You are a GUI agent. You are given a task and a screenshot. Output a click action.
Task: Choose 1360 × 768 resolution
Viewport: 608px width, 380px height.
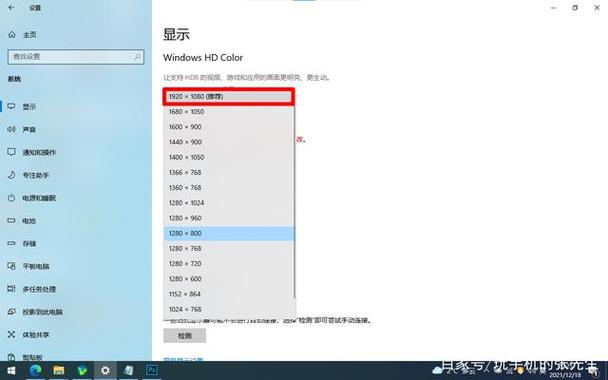229,187
